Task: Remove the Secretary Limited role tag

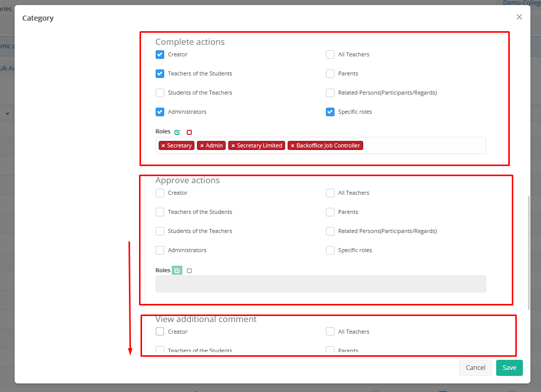Action: (x=233, y=146)
